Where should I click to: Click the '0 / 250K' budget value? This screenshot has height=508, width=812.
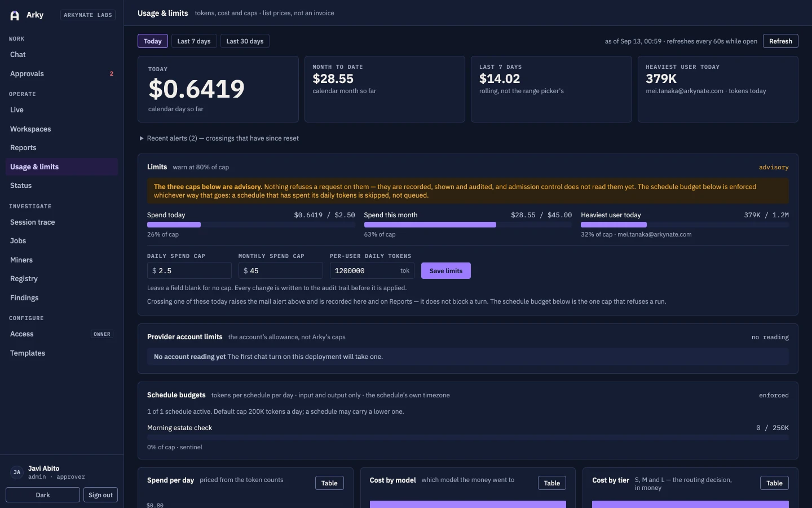tap(773, 428)
